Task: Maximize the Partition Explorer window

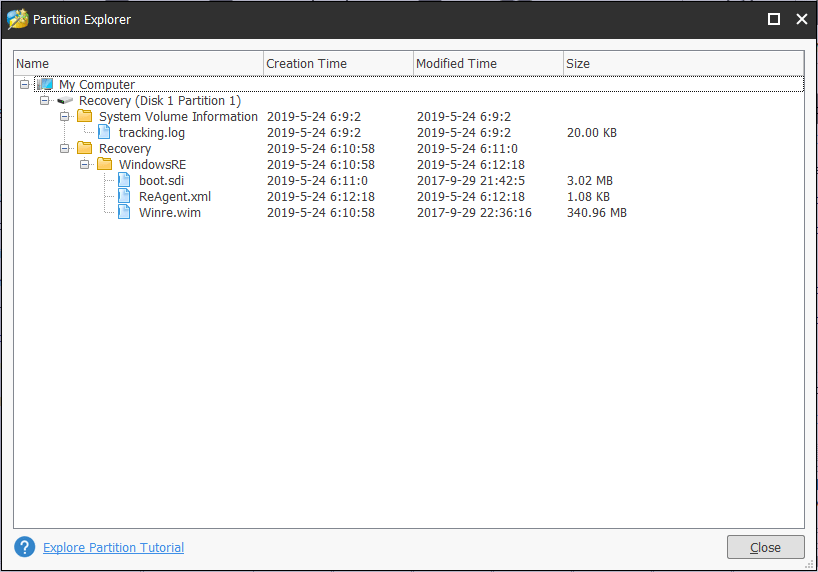Action: click(774, 19)
